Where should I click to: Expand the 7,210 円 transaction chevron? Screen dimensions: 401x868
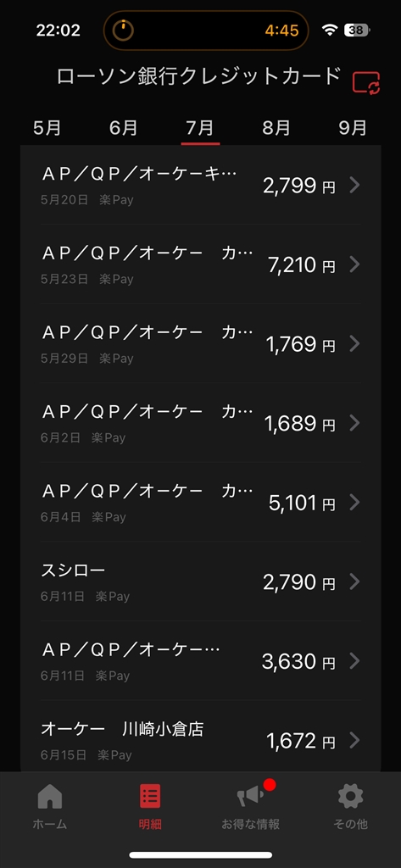point(355,264)
